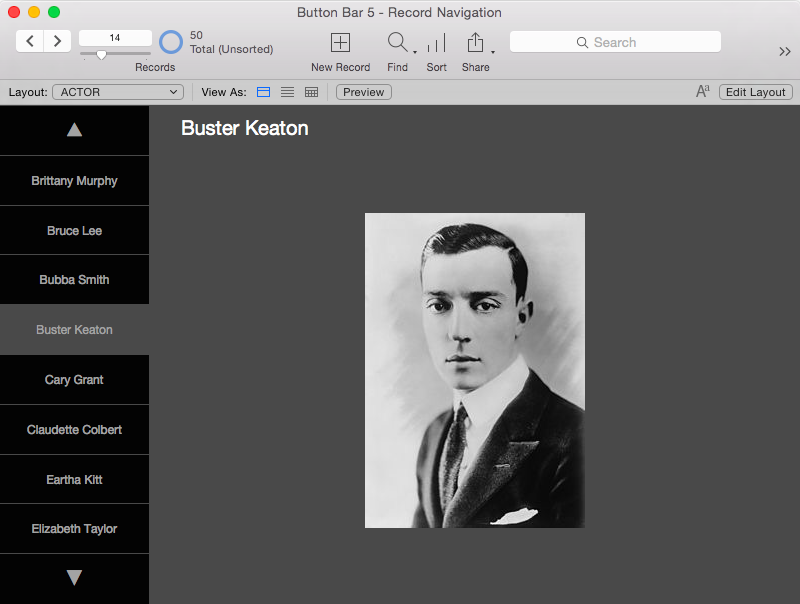Share the database via the Share icon

point(475,44)
